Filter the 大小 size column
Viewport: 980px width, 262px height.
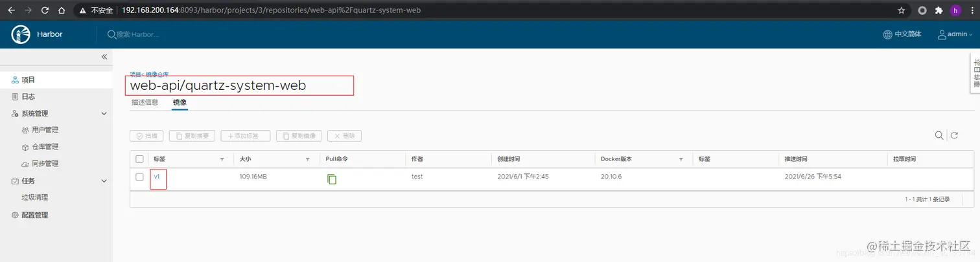pyautogui.click(x=308, y=159)
